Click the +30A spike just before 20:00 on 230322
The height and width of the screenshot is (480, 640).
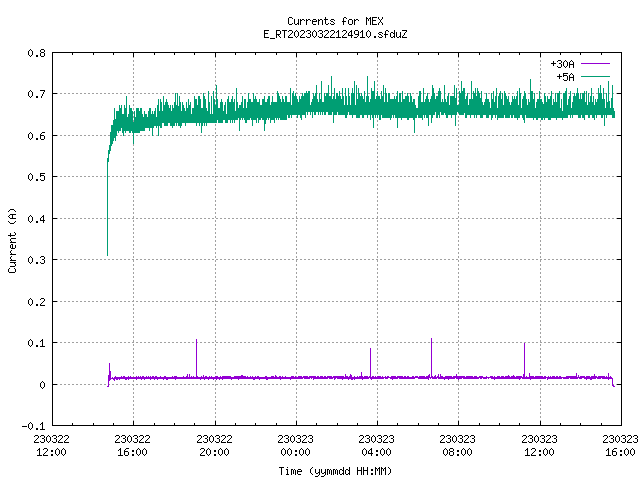(196, 358)
